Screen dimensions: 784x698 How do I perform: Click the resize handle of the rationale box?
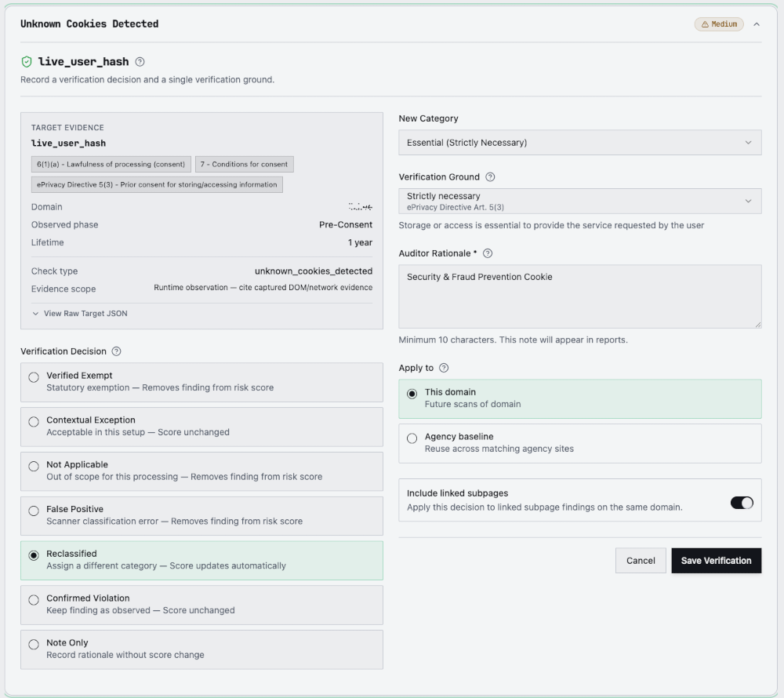tap(758, 325)
